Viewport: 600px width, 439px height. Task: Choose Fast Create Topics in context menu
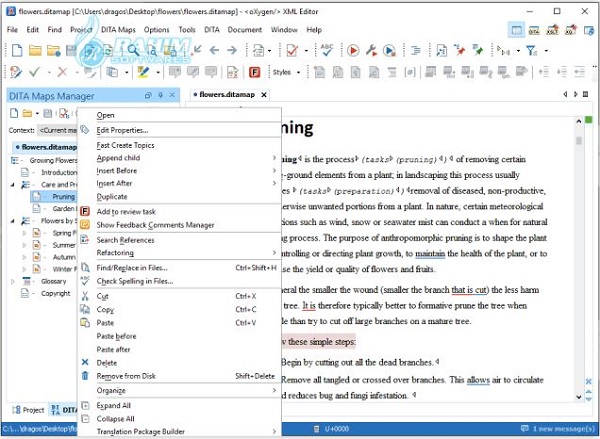click(x=179, y=145)
